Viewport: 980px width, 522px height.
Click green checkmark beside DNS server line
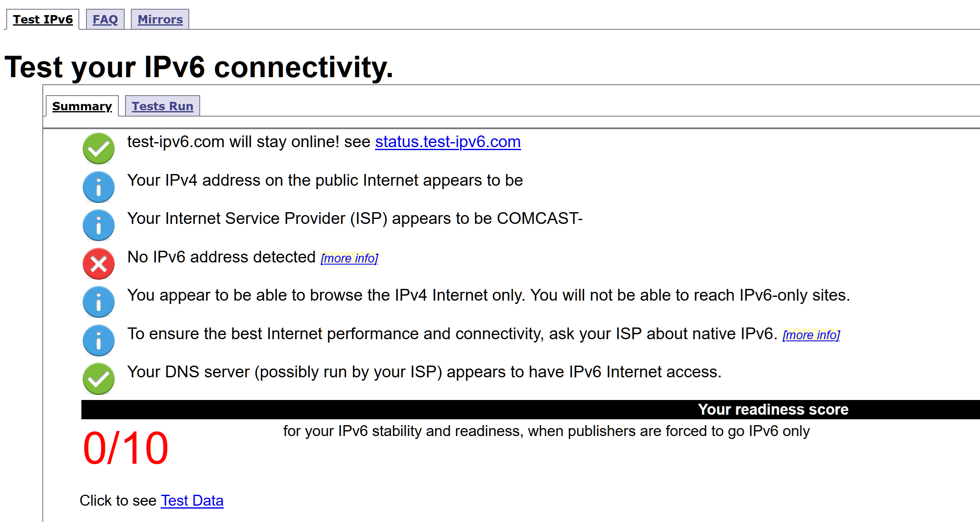[99, 379]
